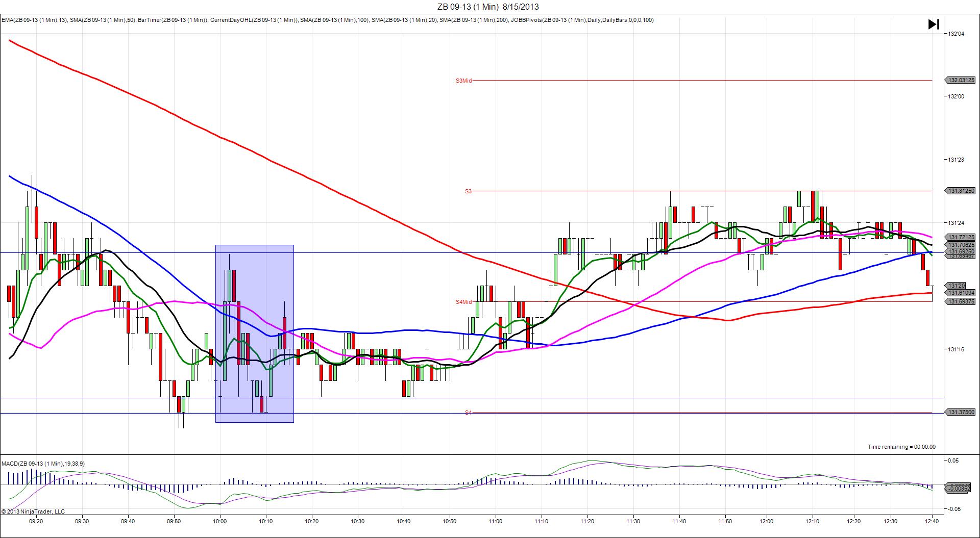Click the 12:00 time axis label
Screen dimensions: 980x538
point(766,521)
